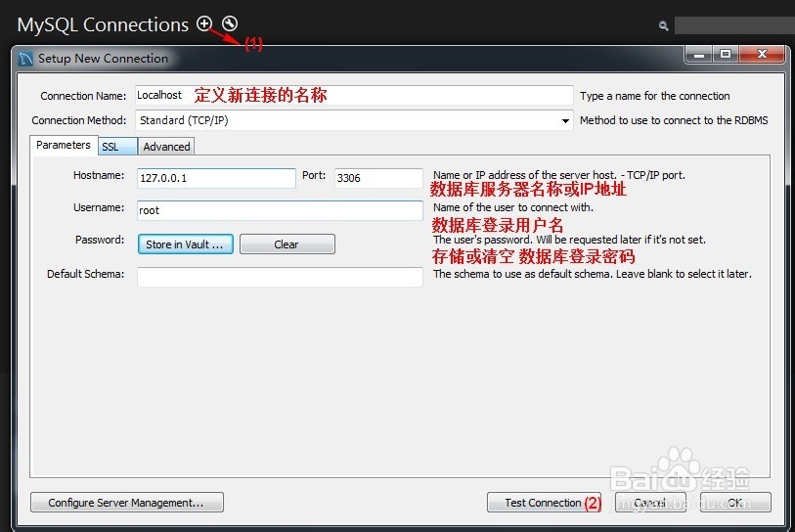Switch to the Advanced tab
This screenshot has height=532, width=795.
[x=166, y=147]
